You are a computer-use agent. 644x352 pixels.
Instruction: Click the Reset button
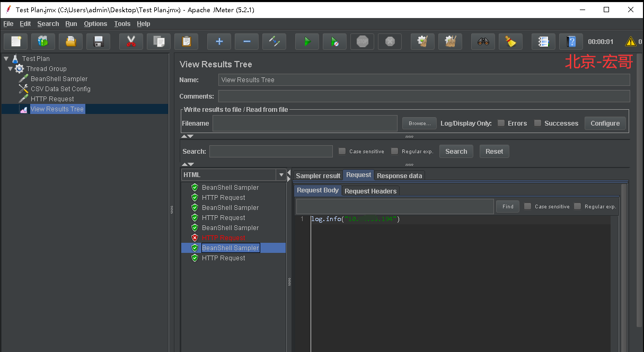[494, 152]
